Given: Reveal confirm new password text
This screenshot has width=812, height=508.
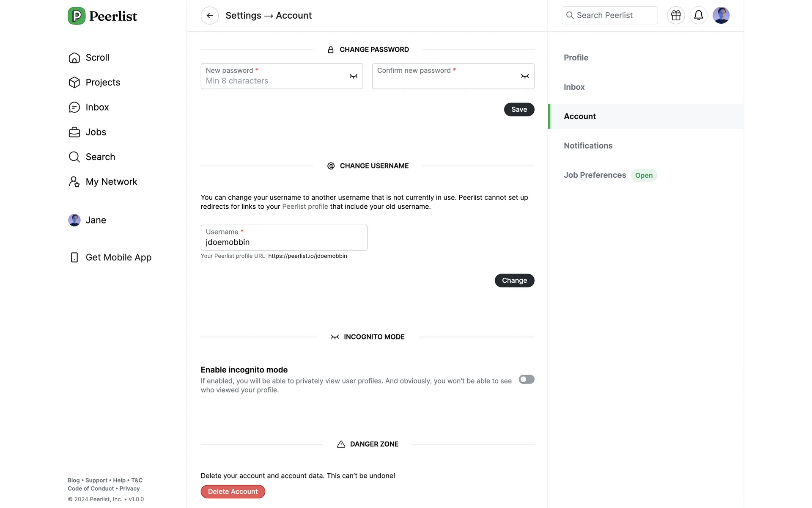Looking at the screenshot, I should (x=524, y=76).
